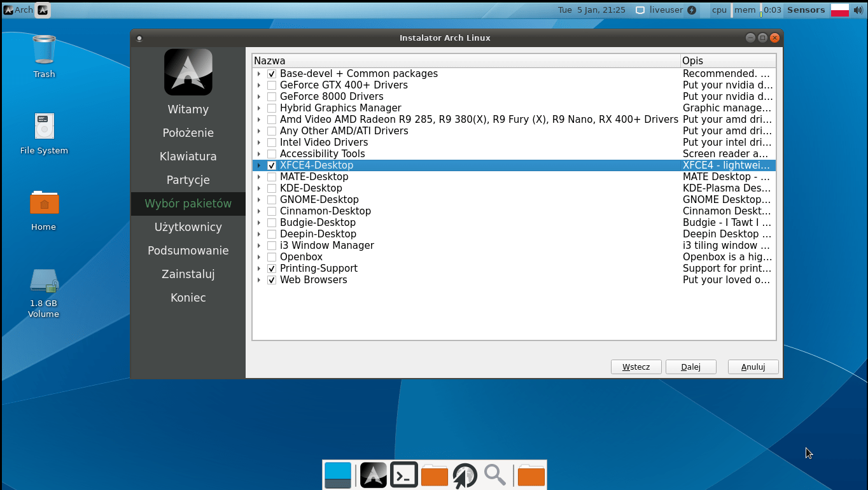
Task: Select the Zainstaluj step in sidebar
Action: (188, 274)
